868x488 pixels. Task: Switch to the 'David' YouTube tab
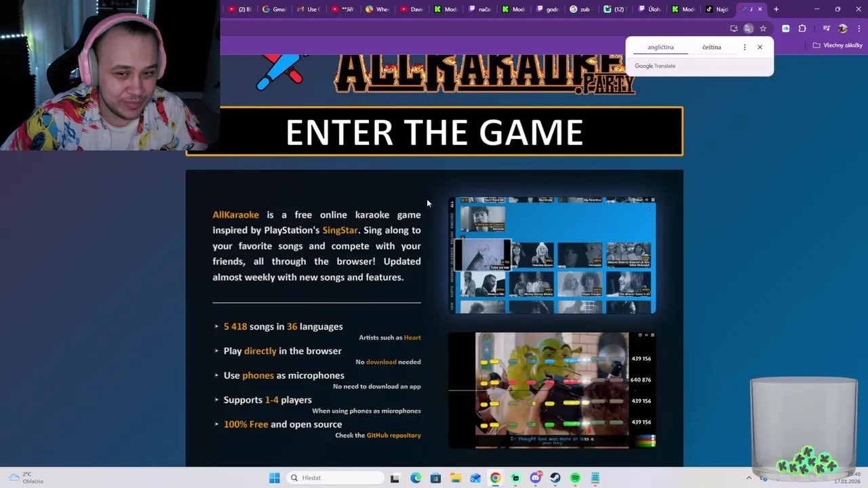[x=412, y=9]
